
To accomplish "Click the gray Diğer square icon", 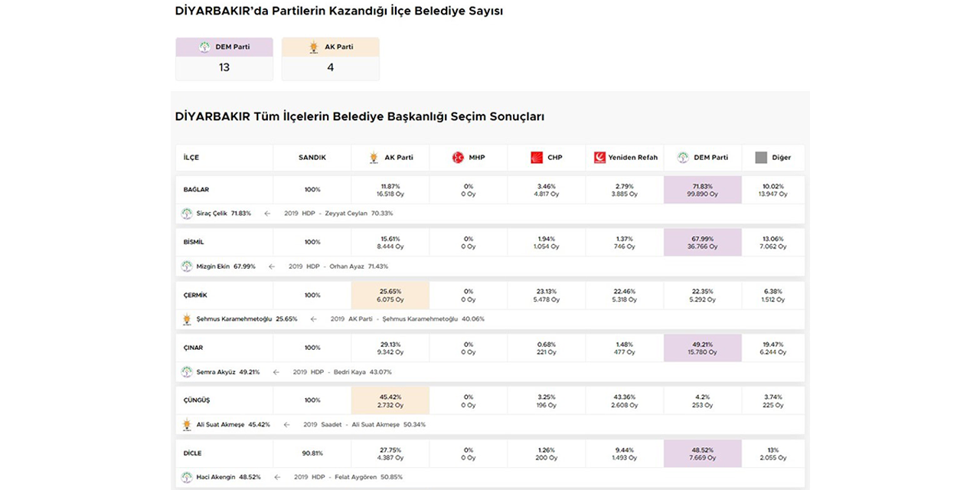I will point(761,158).
